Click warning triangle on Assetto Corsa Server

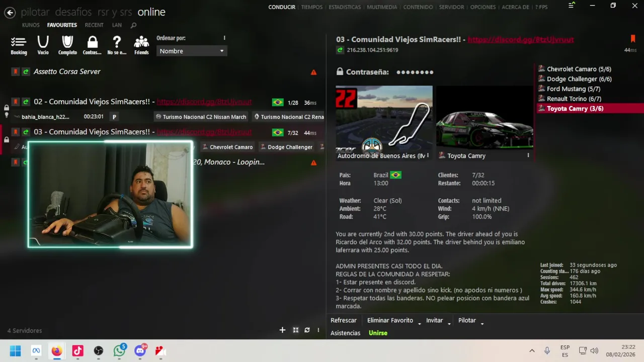click(313, 72)
